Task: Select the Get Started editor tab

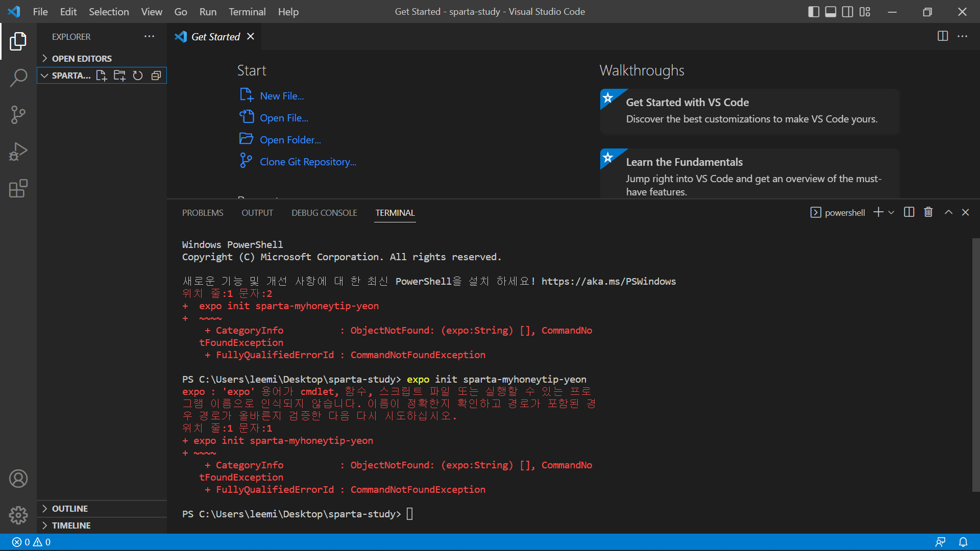Action: 214,37
